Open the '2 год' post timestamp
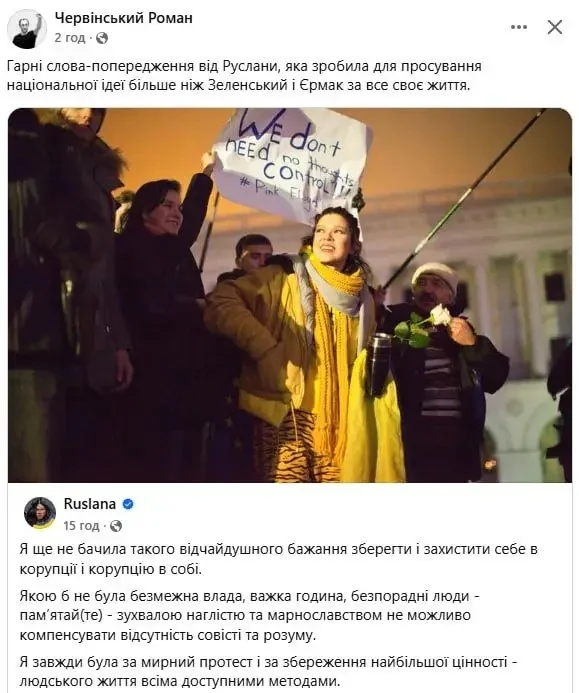 70,38
